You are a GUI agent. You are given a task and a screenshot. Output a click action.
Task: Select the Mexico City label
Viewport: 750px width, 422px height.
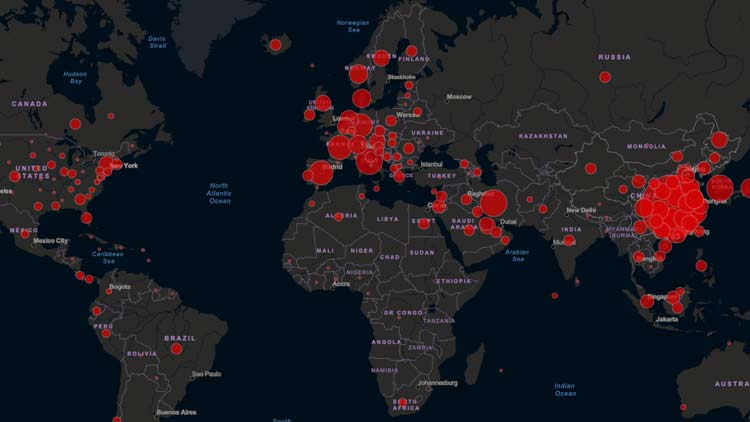(50, 241)
